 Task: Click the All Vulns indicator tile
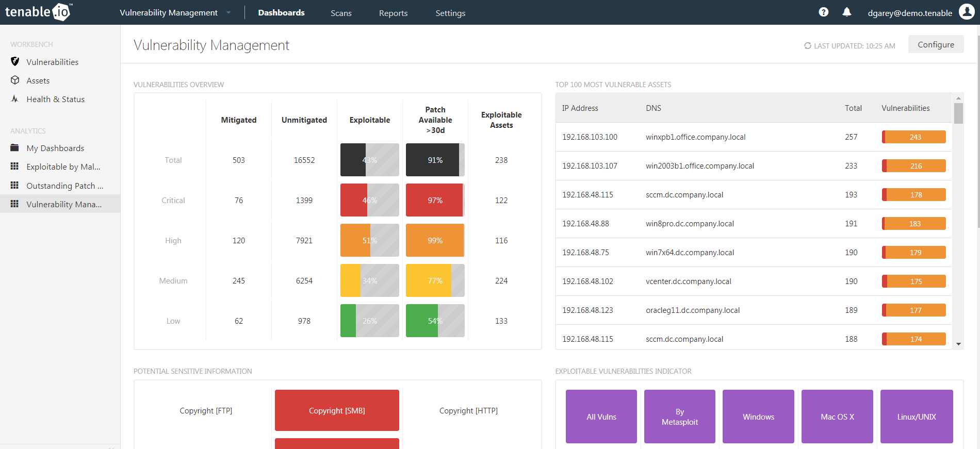(x=601, y=417)
